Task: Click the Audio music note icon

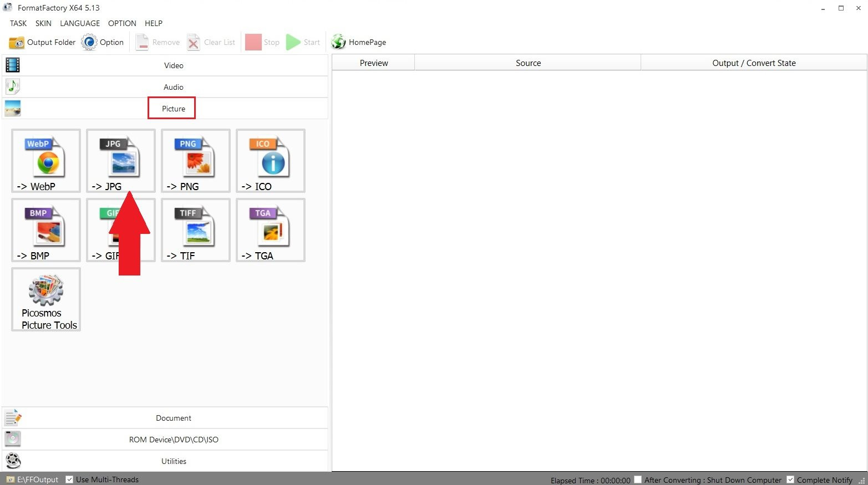Action: (x=13, y=86)
